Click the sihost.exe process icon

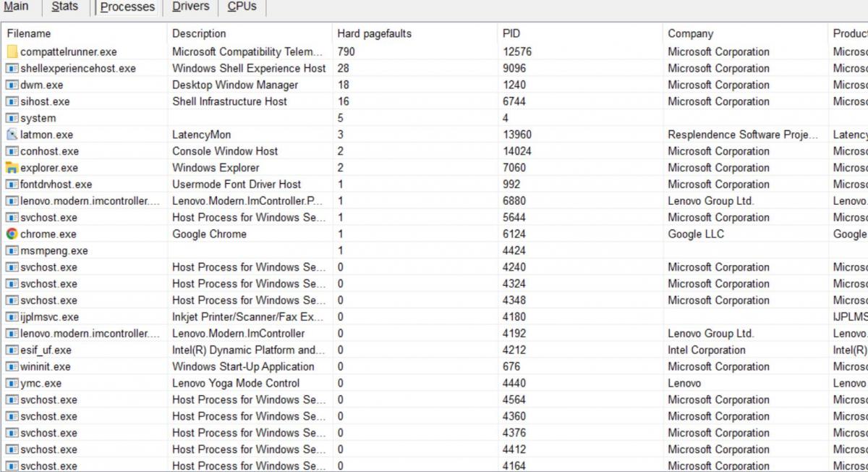[x=12, y=102]
